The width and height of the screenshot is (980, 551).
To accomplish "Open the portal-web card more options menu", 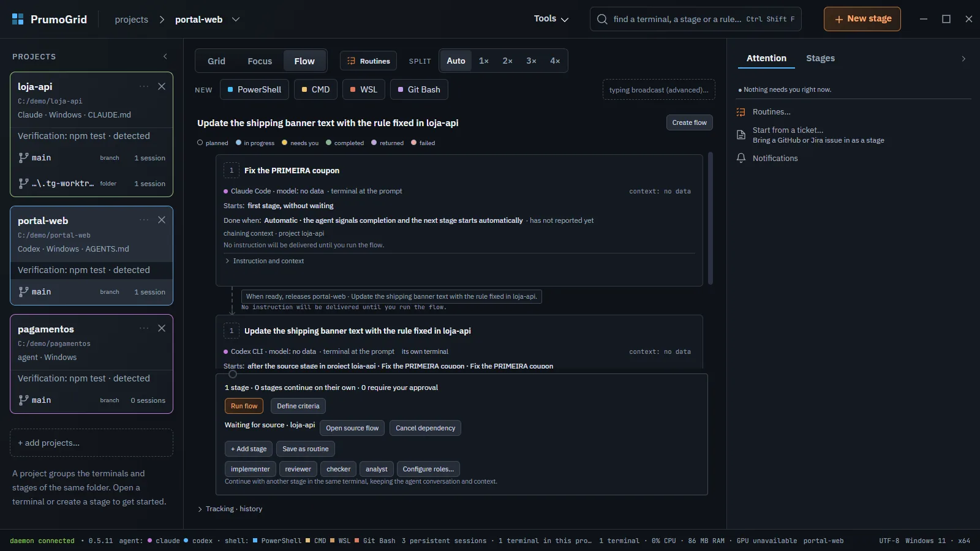I will pyautogui.click(x=144, y=220).
